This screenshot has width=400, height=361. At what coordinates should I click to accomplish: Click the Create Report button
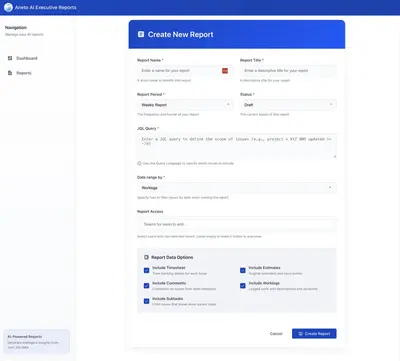[x=314, y=334]
